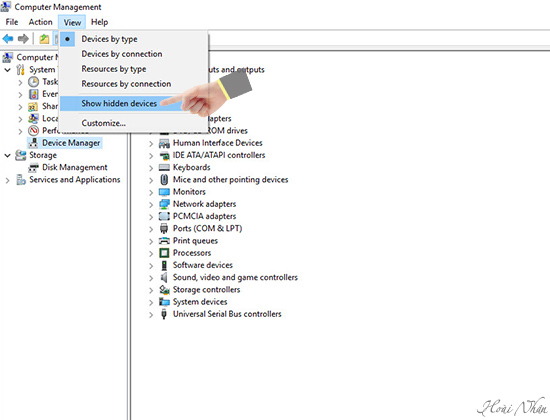
Task: Click the Storage controllers icon
Action: [164, 290]
